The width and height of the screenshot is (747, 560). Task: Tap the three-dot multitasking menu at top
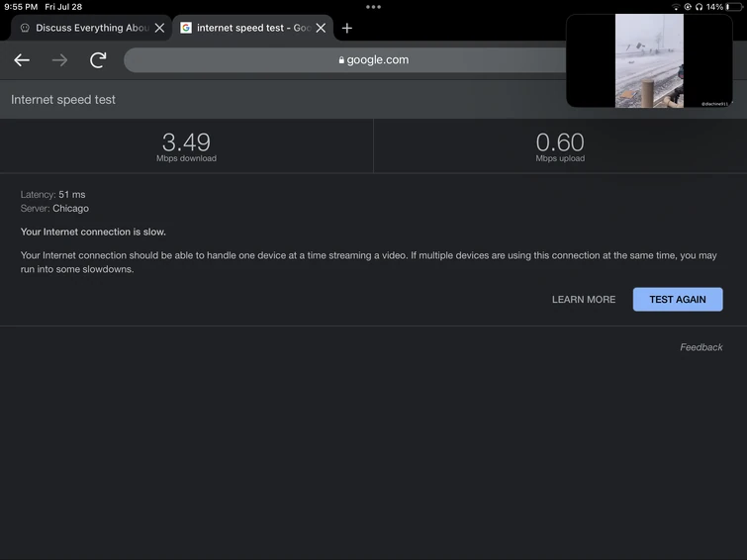coord(374,7)
